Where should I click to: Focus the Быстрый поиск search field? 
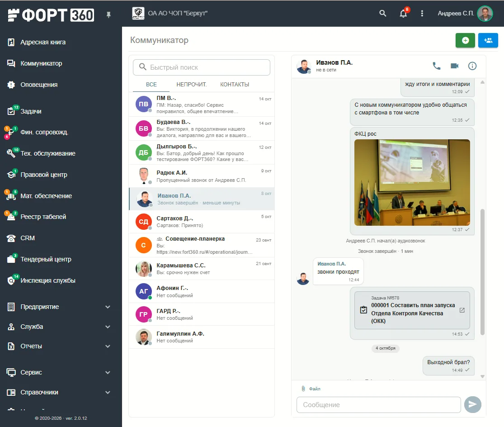point(202,67)
